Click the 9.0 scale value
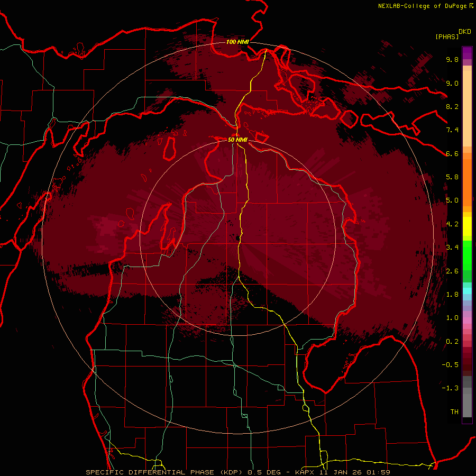 point(452,83)
